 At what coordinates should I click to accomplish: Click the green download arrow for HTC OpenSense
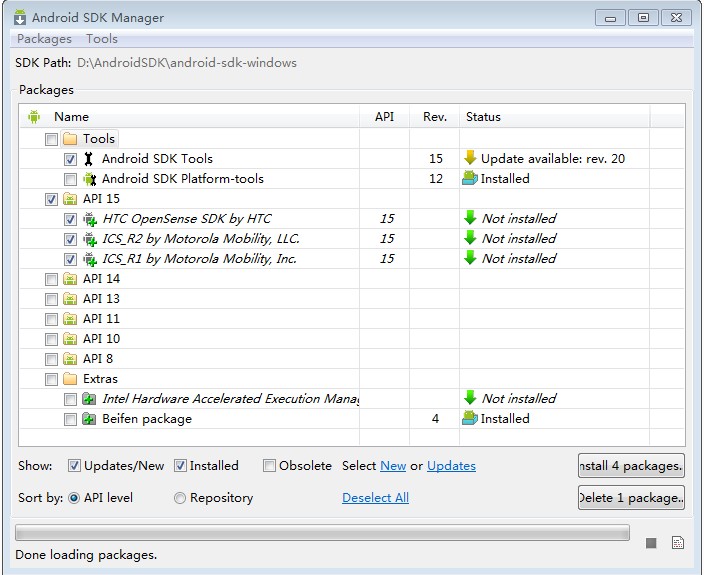tap(470, 218)
